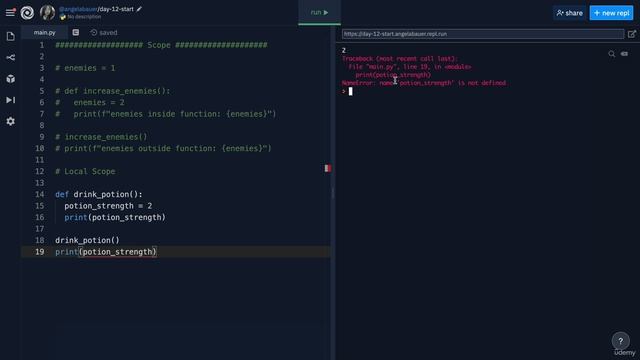Viewport: 640px width, 360px height.
Task: Open the Files sidebar panel
Action: 11,36
